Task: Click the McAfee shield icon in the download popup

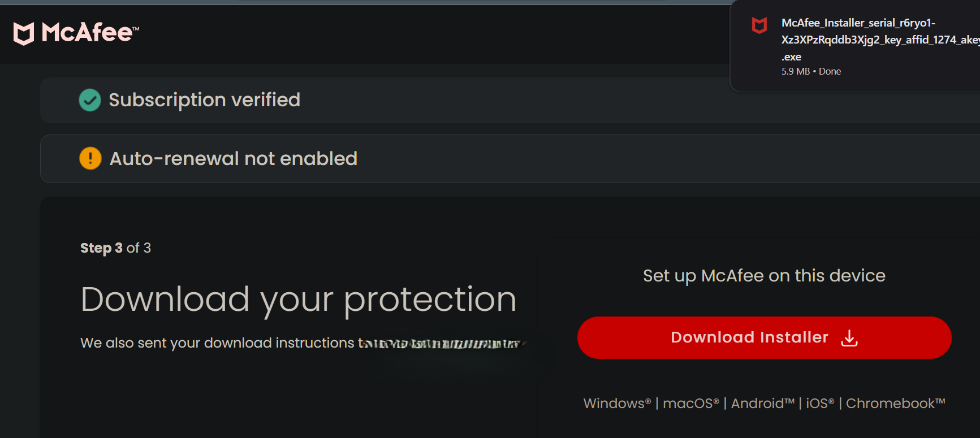Action: 759,25
